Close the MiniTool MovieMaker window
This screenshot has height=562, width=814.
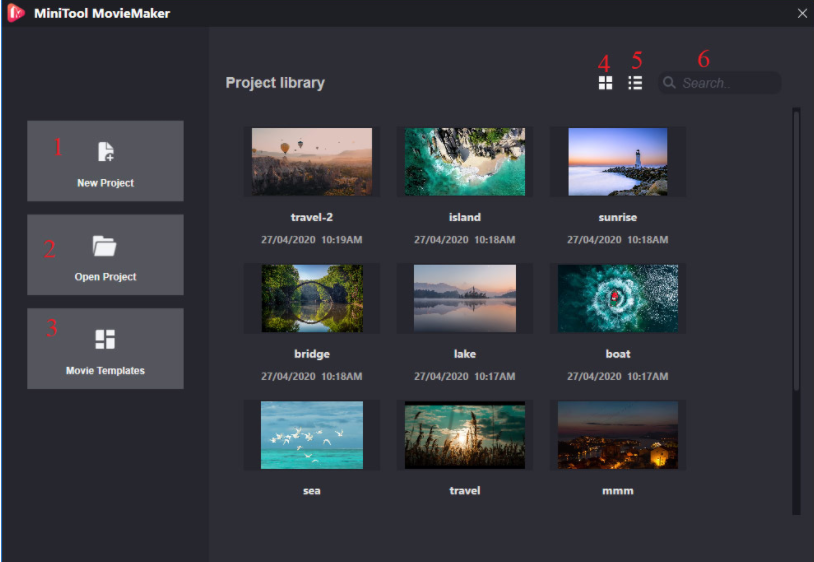pyautogui.click(x=802, y=13)
